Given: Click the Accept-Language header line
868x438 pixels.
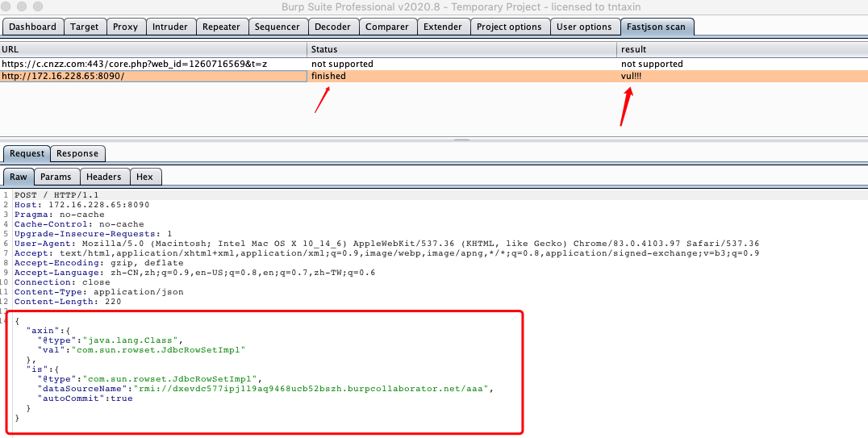Looking at the screenshot, I should (195, 273).
